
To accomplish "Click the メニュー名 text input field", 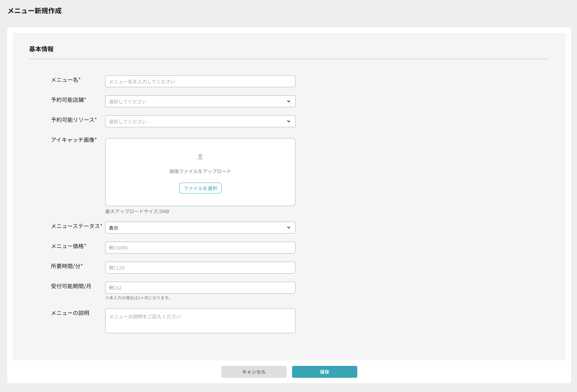I will (x=200, y=81).
